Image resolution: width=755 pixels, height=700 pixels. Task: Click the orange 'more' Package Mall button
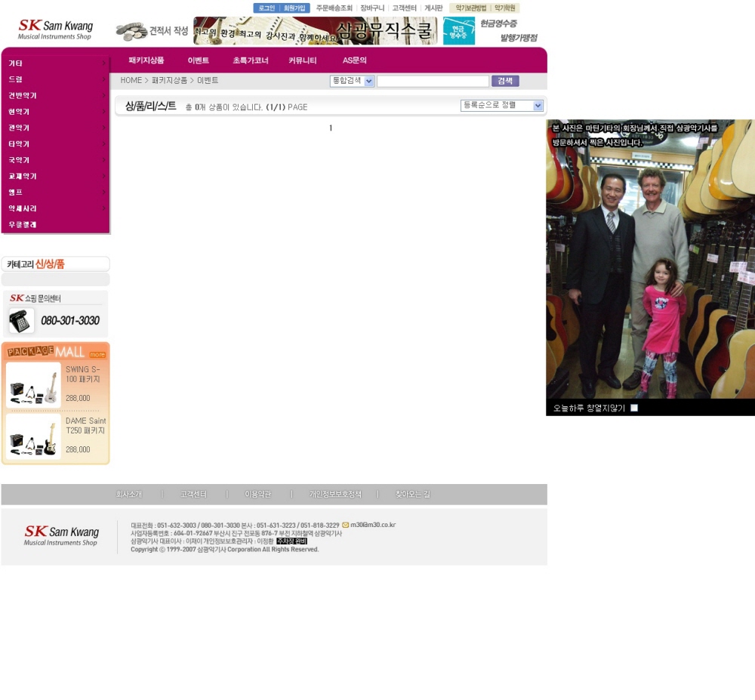97,354
